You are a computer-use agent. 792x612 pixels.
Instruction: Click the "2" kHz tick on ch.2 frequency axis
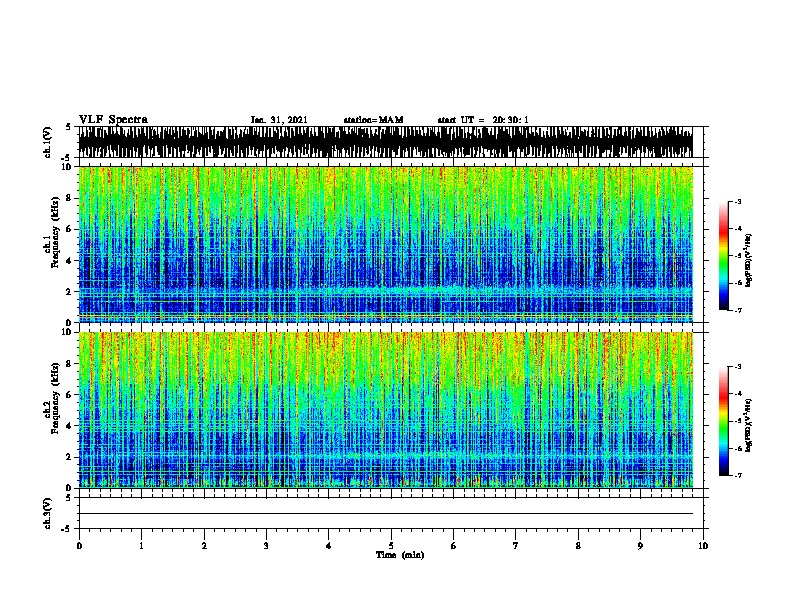pyautogui.click(x=70, y=457)
